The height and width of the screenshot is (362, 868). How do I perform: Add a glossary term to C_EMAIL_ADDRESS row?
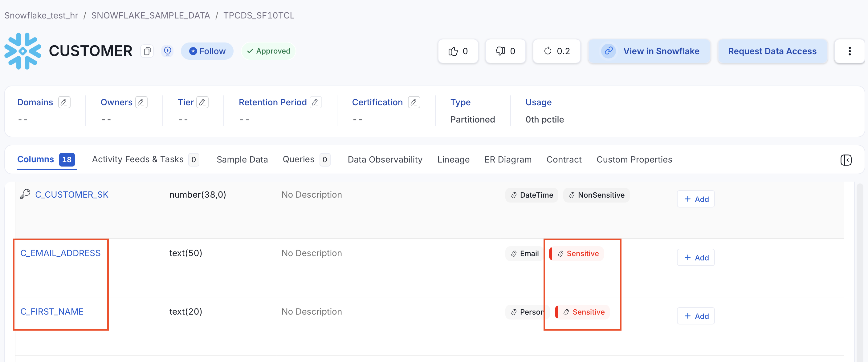coord(696,258)
